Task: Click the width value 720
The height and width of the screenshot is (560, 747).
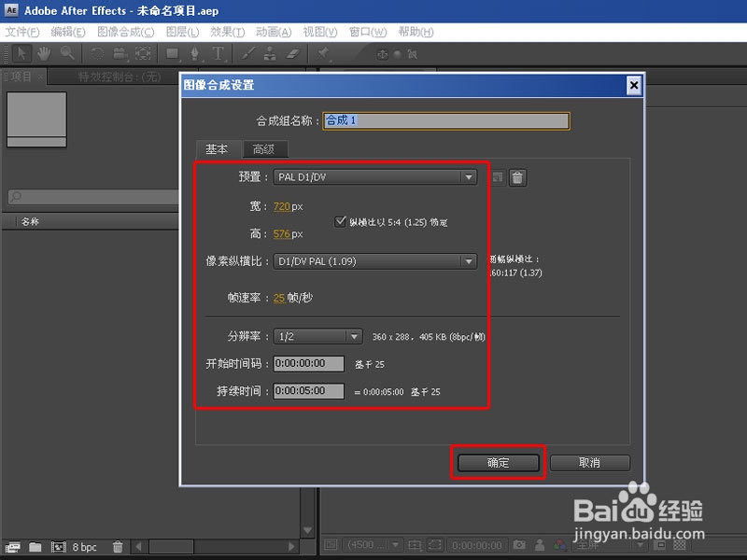Action: [282, 206]
